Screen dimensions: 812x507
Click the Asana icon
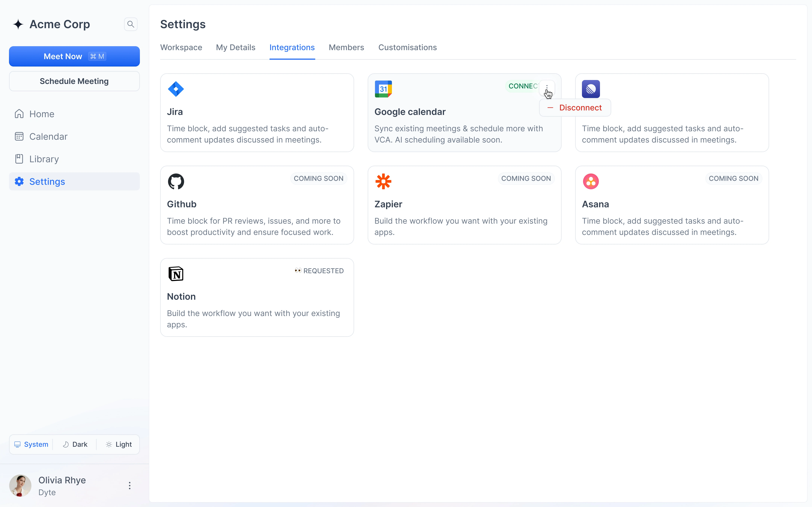pyautogui.click(x=590, y=181)
